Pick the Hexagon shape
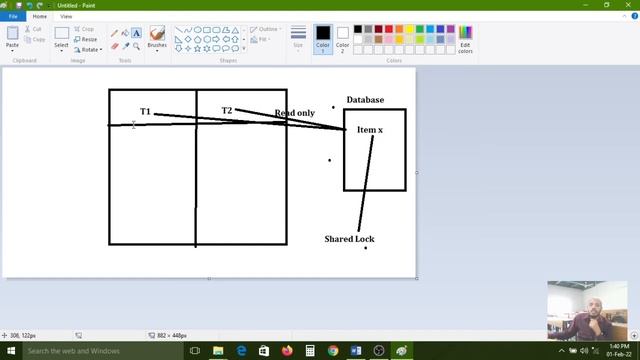Screen dimensions: 640x360 pos(207,40)
